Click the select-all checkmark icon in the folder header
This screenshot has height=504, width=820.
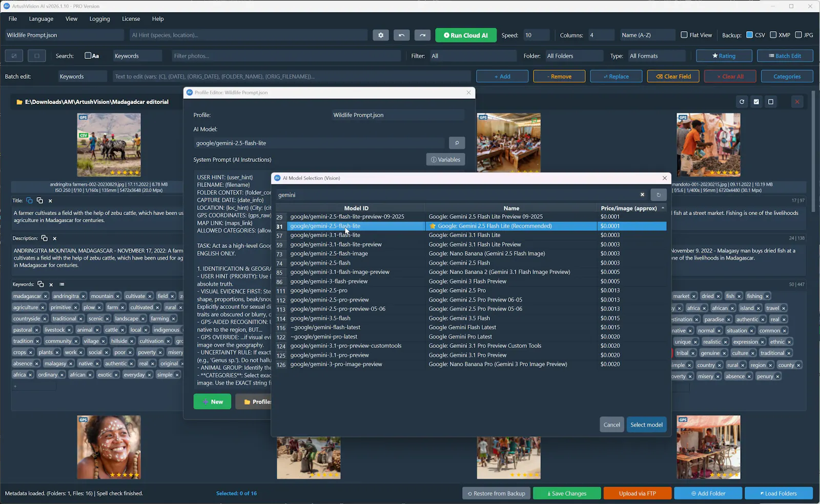pos(756,102)
